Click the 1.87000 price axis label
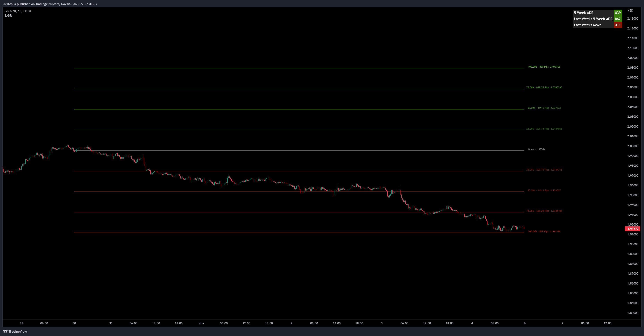The width and height of the screenshot is (644, 336). click(633, 274)
